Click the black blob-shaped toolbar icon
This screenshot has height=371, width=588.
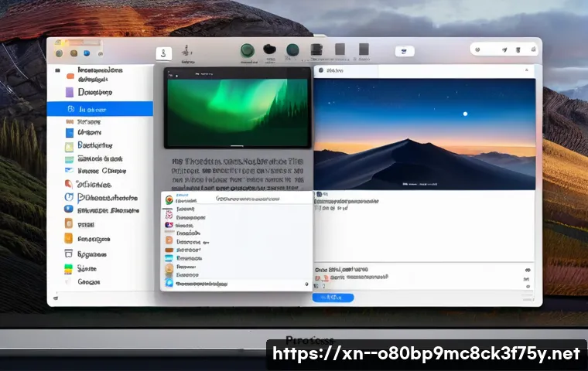pyautogui.click(x=269, y=49)
